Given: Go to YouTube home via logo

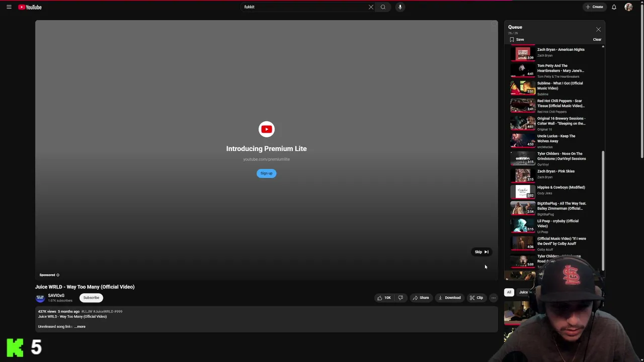Looking at the screenshot, I should pyautogui.click(x=30, y=7).
